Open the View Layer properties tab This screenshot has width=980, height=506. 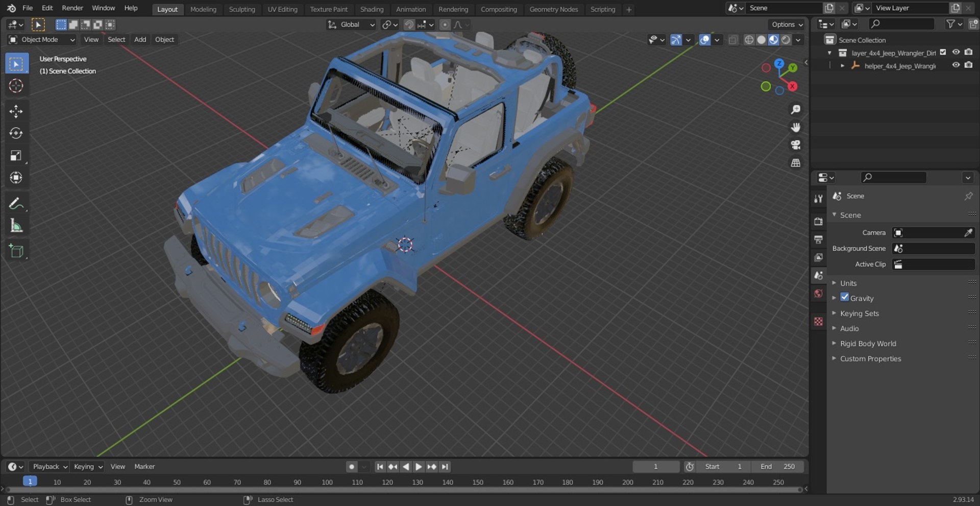click(819, 257)
